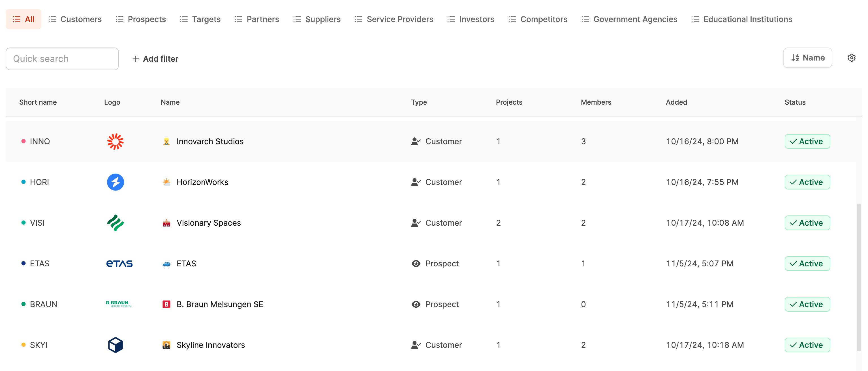Switch to the Investors tab
Viewport: 868px width, 371px height.
[471, 19]
